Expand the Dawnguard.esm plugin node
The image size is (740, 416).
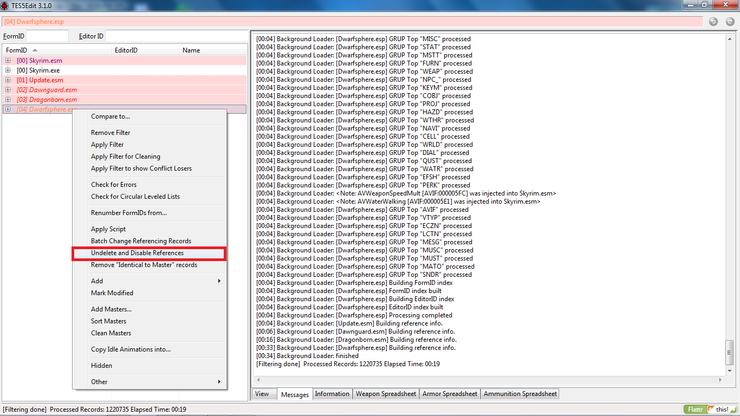click(x=8, y=90)
